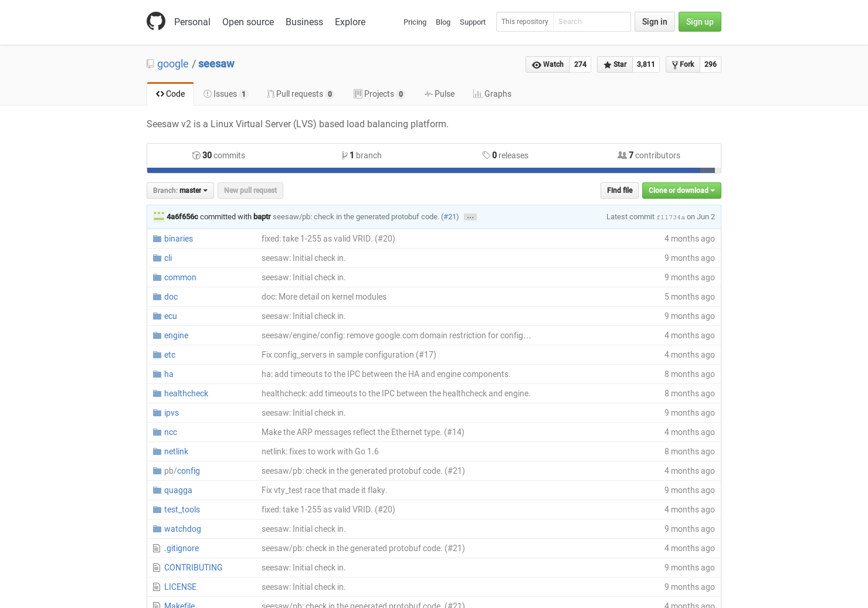View the 296 forks count
The width and height of the screenshot is (868, 608).
point(710,64)
